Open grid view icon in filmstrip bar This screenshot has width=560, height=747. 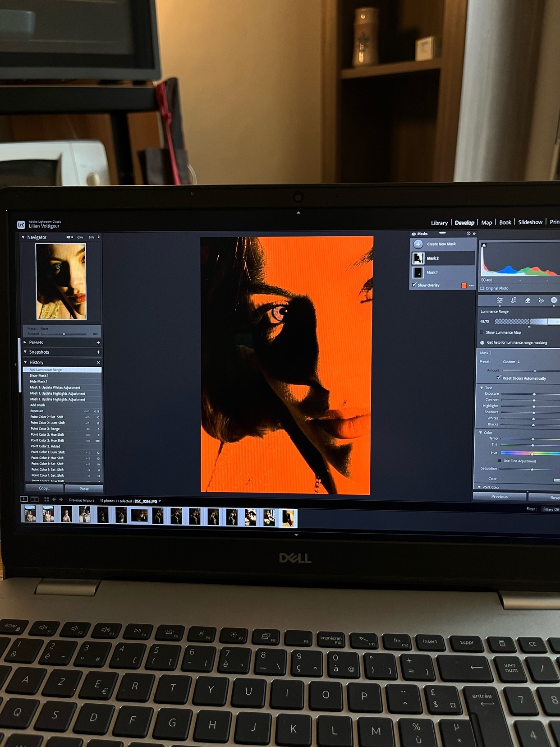pyautogui.click(x=46, y=500)
